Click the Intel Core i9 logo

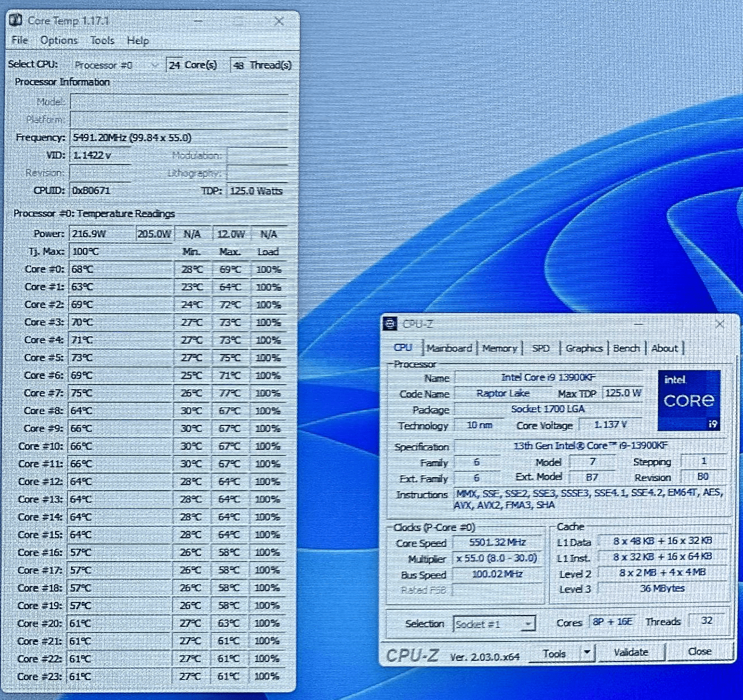689,400
